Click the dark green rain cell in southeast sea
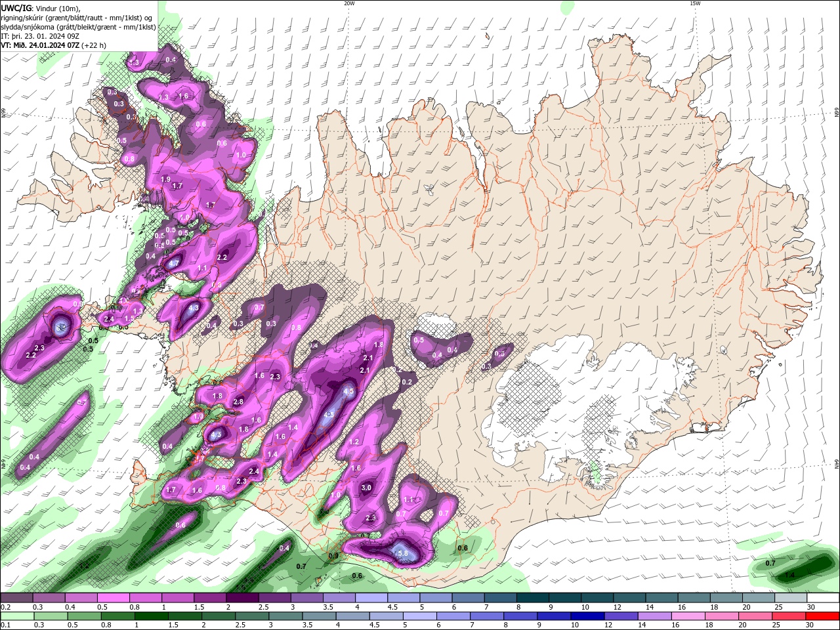The height and width of the screenshot is (630, 840). pos(804,568)
